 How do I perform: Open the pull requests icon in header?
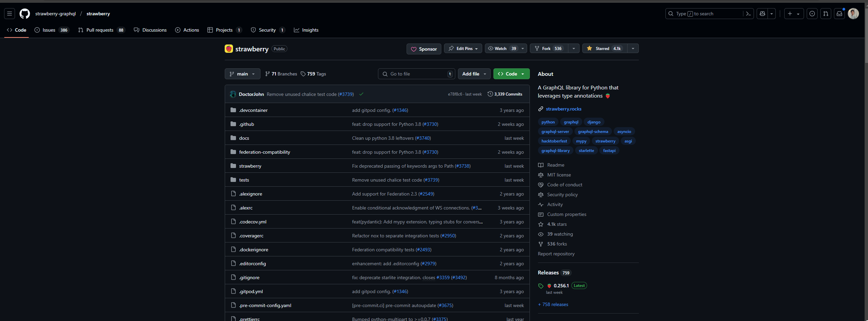pos(826,14)
